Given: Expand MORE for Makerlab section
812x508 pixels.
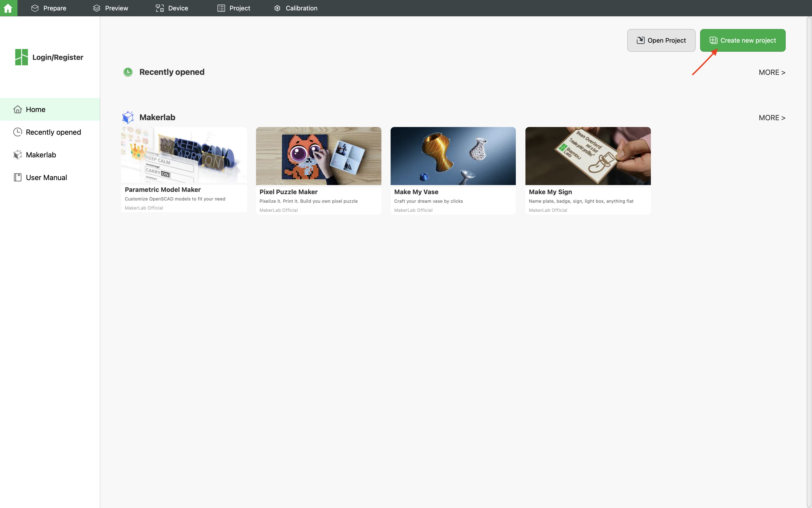Looking at the screenshot, I should click(772, 118).
